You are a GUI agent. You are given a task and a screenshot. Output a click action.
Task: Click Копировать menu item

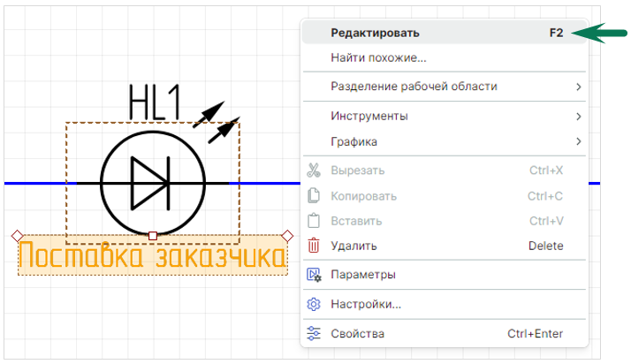(x=445, y=196)
